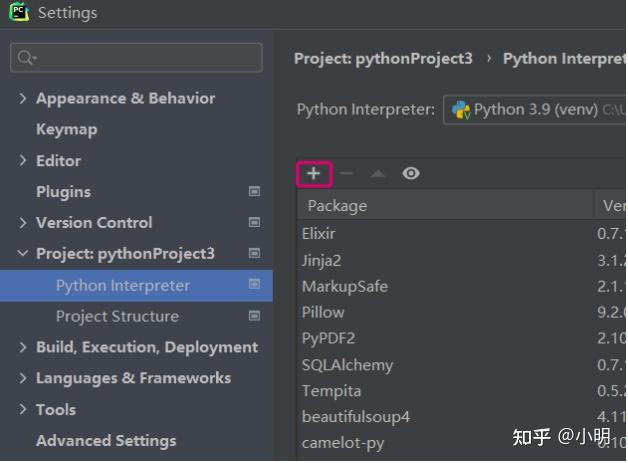Click the PyCharm logo in title bar
This screenshot has width=628, height=463.
18,13
